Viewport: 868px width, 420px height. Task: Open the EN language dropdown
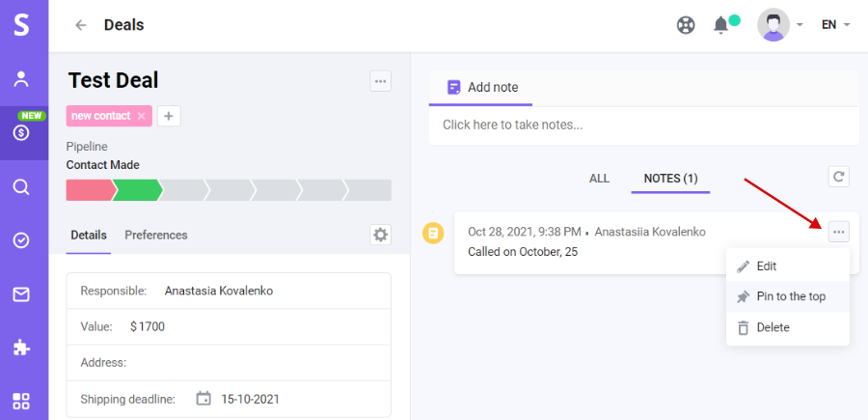tap(835, 25)
